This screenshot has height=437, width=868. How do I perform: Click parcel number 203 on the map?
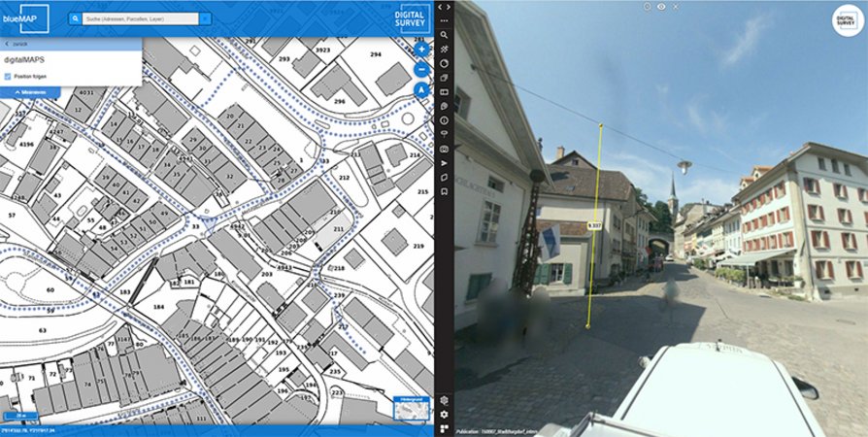[x=267, y=274]
